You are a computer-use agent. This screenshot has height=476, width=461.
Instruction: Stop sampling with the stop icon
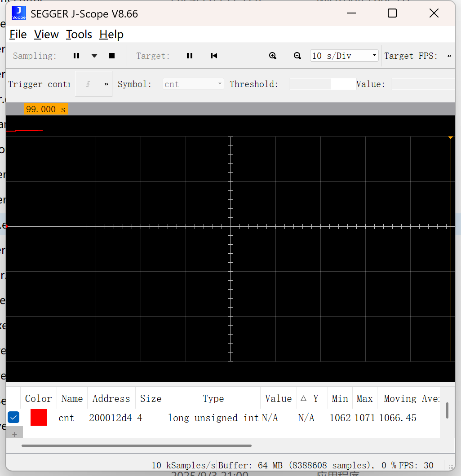coord(112,56)
